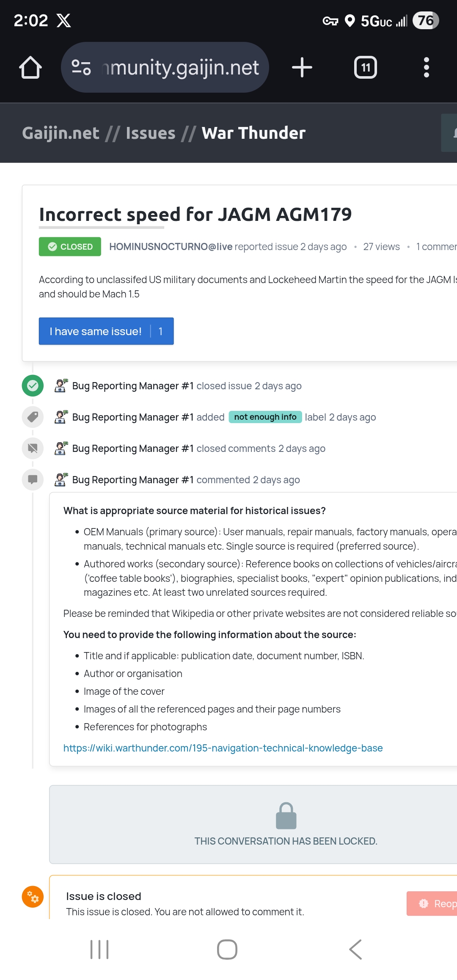The height and width of the screenshot is (980, 457).
Task: Click the label tag timeline icon
Action: coord(33,417)
